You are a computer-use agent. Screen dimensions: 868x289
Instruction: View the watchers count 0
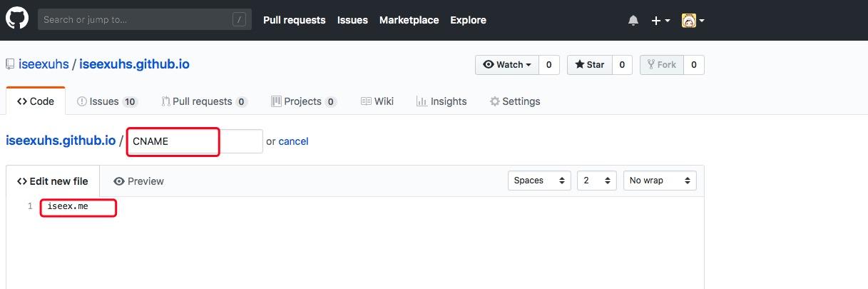pyautogui.click(x=548, y=65)
